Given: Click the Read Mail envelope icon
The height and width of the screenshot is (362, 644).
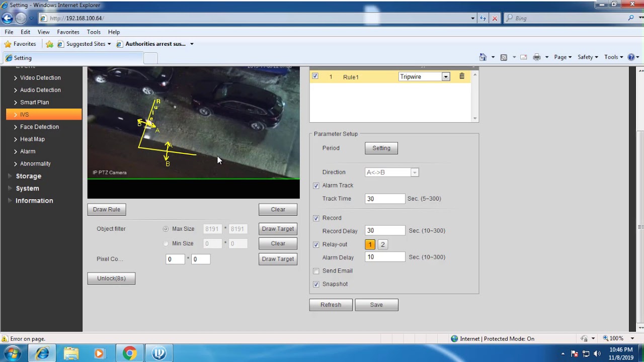Looking at the screenshot, I should [x=523, y=57].
